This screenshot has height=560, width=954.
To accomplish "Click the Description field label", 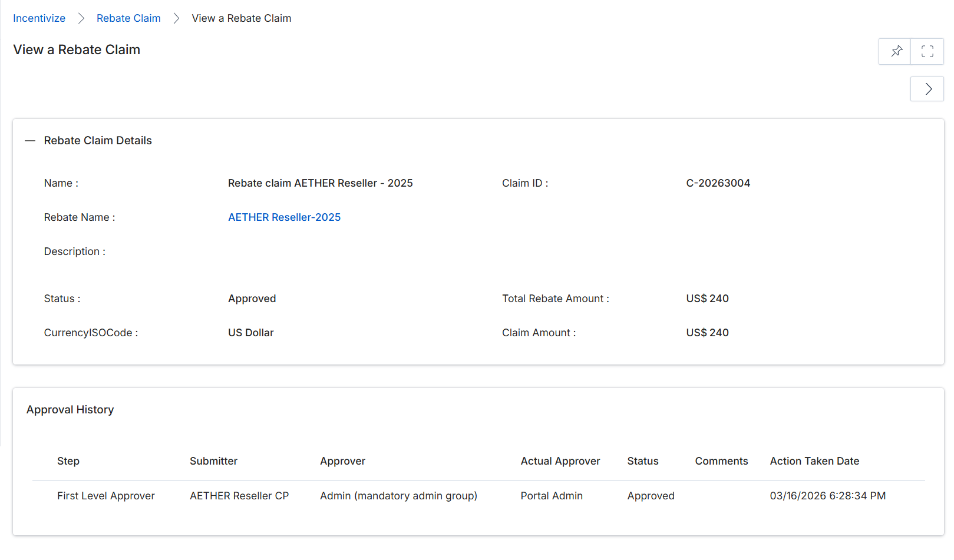I will 75,251.
